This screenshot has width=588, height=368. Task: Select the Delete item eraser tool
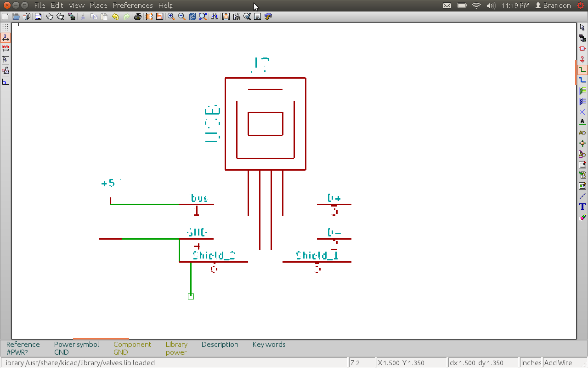point(582,217)
